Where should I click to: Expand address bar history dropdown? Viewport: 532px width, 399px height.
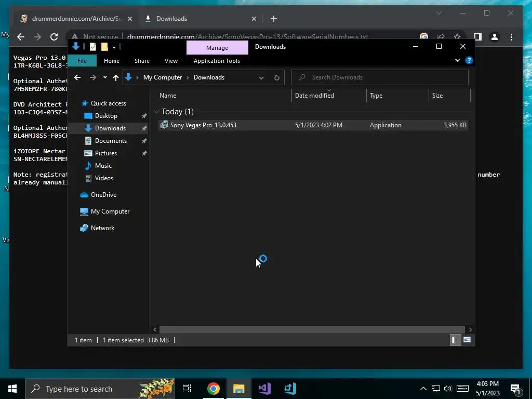pyautogui.click(x=261, y=78)
